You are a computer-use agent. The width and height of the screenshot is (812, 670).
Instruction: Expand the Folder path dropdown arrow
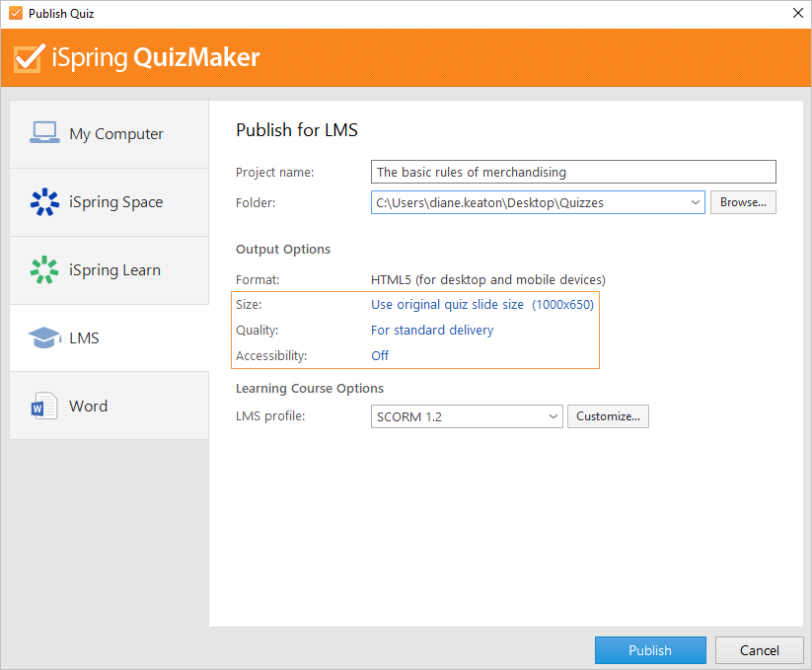695,202
